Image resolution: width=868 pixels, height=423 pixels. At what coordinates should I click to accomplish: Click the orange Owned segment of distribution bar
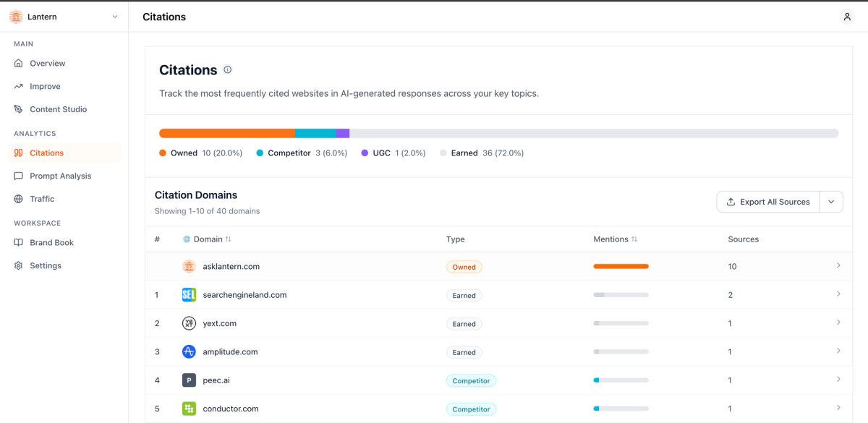click(226, 133)
